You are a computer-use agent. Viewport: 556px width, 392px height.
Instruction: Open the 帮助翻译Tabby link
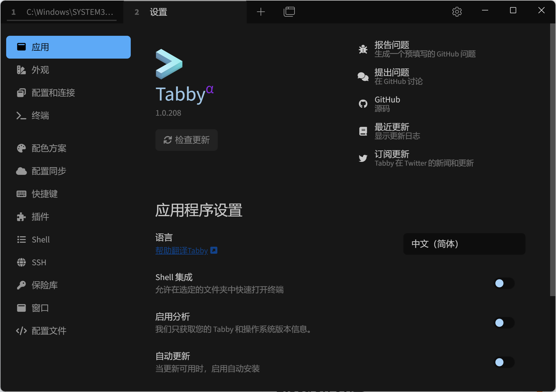coord(181,250)
